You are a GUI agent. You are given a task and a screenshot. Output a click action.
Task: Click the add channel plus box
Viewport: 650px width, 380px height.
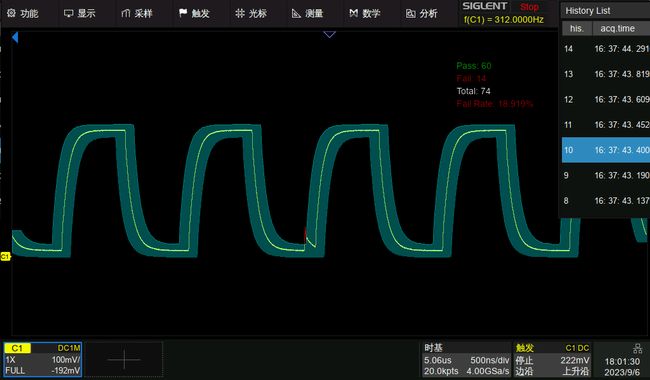pyautogui.click(x=124, y=359)
